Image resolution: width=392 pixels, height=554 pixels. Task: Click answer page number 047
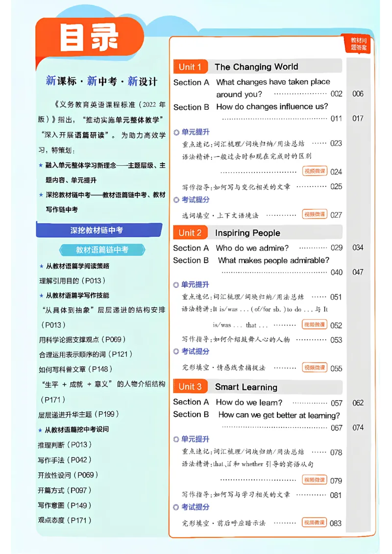click(358, 272)
